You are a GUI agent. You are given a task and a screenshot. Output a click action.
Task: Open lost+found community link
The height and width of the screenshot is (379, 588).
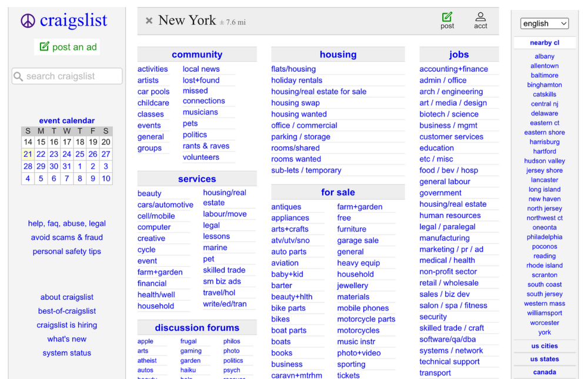pos(201,81)
